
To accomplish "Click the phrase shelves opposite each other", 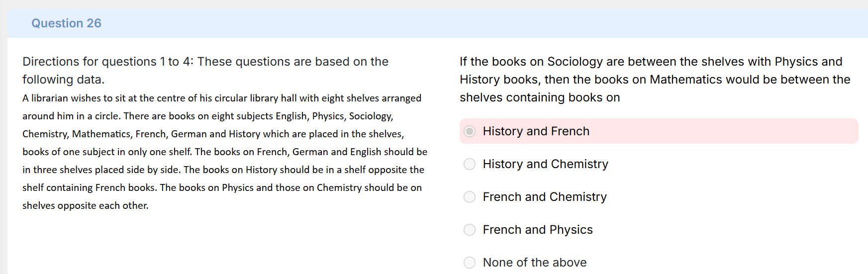I will coord(85,205).
